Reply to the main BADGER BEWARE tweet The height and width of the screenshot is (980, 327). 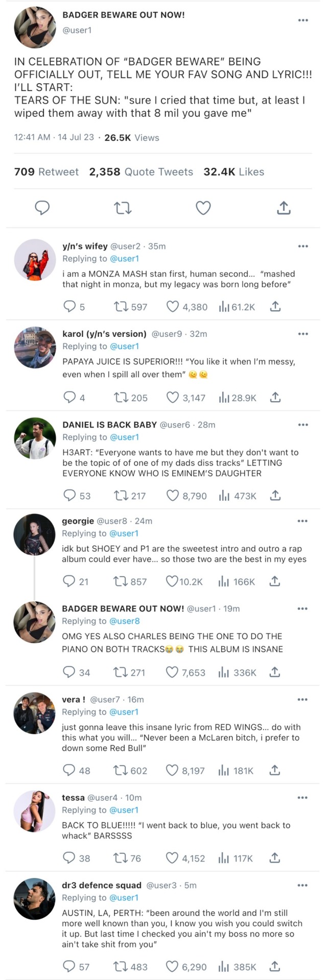(x=42, y=208)
